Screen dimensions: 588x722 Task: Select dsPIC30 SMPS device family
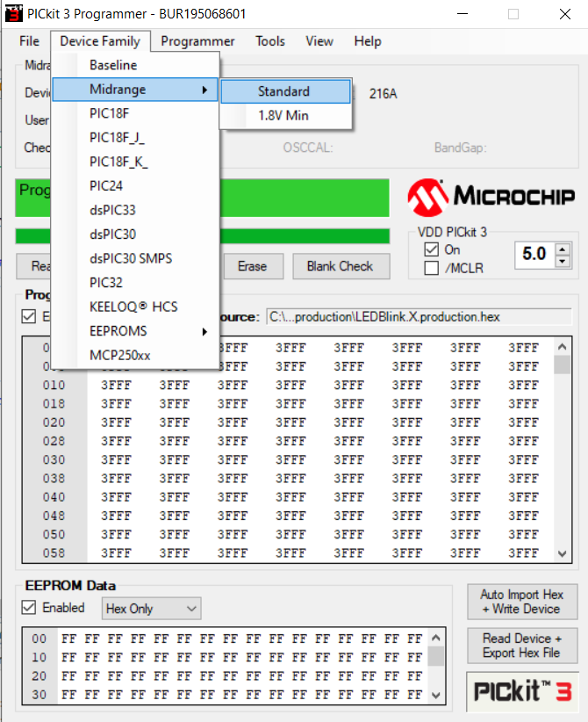pyautogui.click(x=135, y=259)
